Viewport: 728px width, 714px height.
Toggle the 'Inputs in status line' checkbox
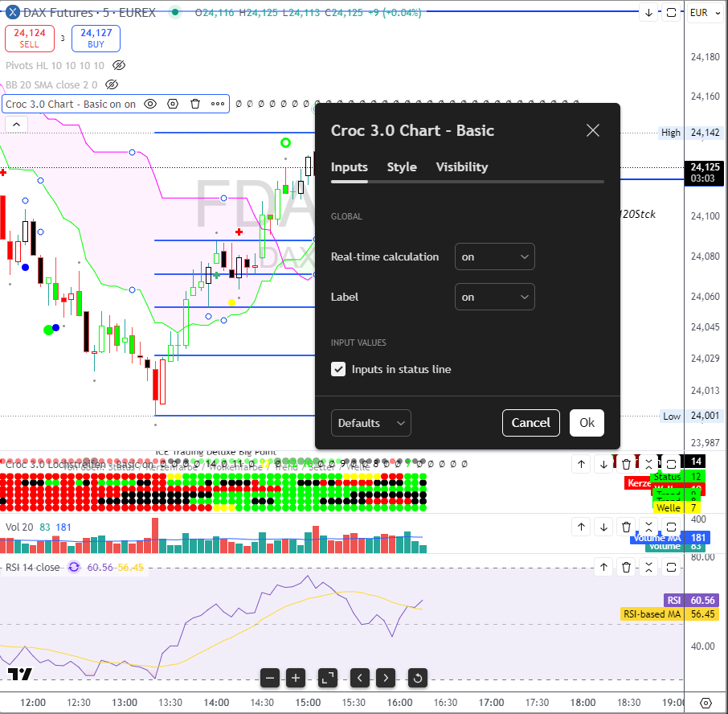point(338,369)
